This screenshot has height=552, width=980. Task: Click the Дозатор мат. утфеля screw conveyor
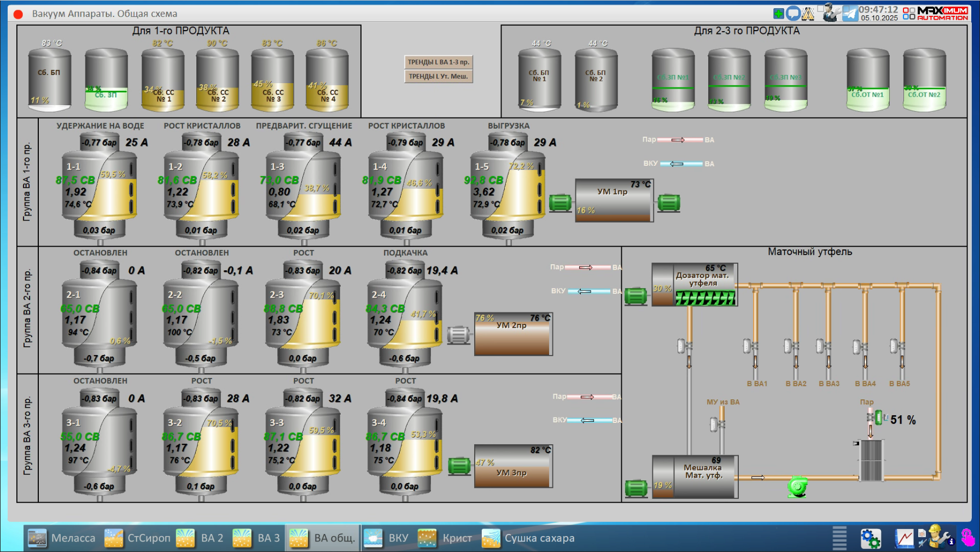coord(705,298)
